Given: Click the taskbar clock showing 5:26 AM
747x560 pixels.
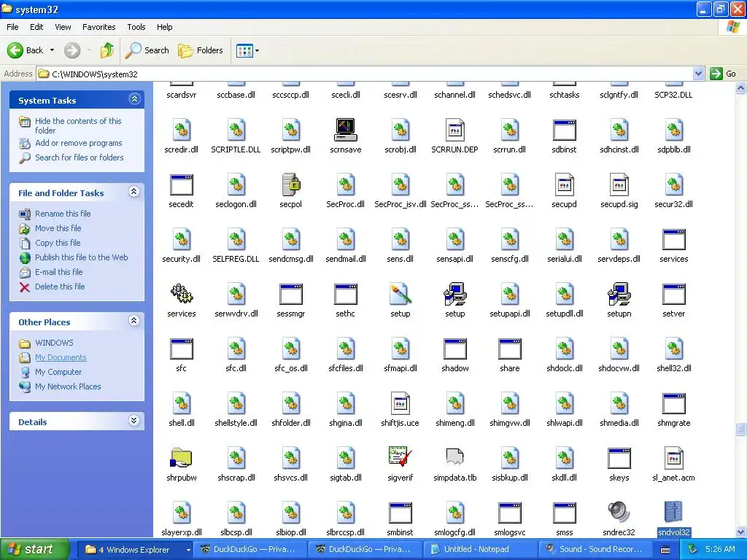Looking at the screenshot, I should pyautogui.click(x=720, y=550).
